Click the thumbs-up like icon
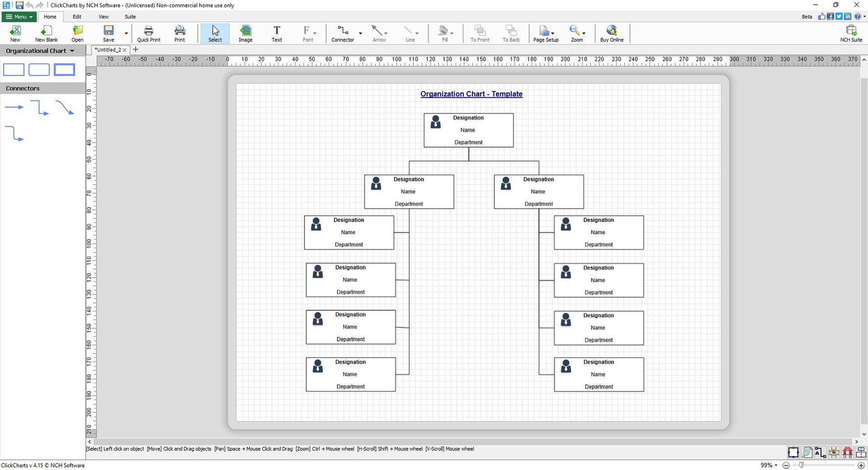868x470 pixels. (x=822, y=17)
